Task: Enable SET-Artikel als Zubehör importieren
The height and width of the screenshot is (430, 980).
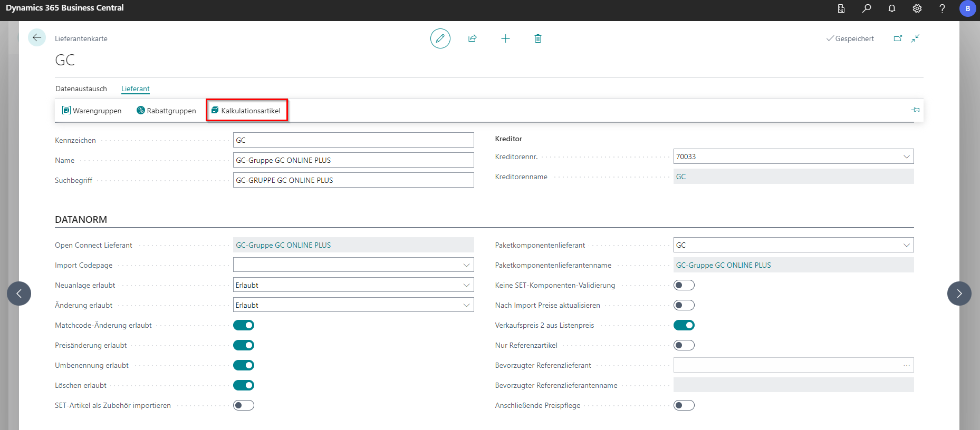Action: [244, 405]
